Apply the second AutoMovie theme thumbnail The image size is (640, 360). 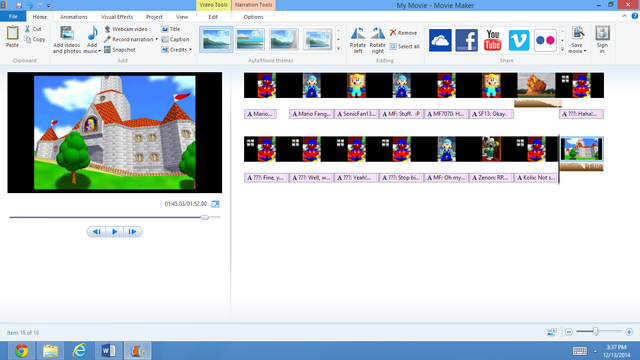tap(250, 40)
